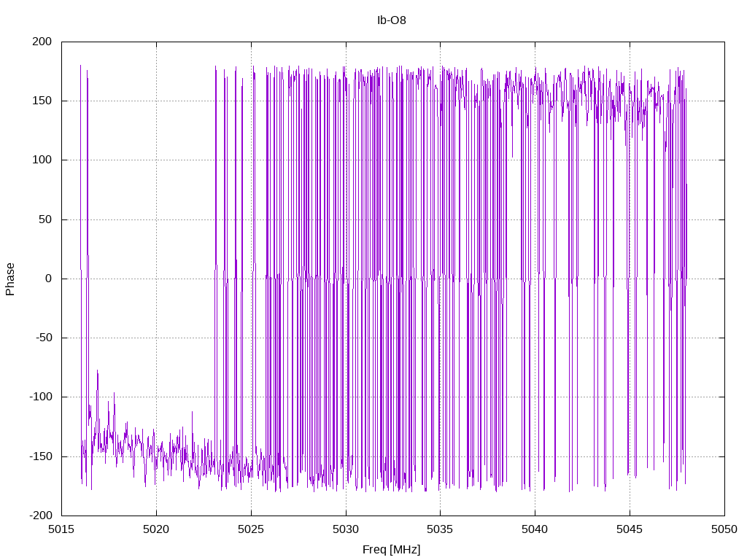Click the y-axis tick label -150
Image resolution: width=747 pixels, height=560 pixels.
pyautogui.click(x=41, y=456)
